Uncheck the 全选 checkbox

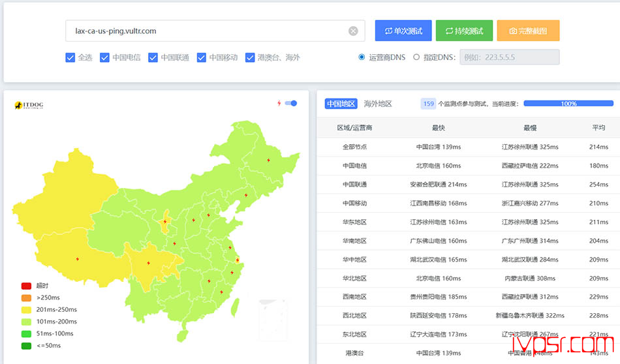pyautogui.click(x=70, y=57)
